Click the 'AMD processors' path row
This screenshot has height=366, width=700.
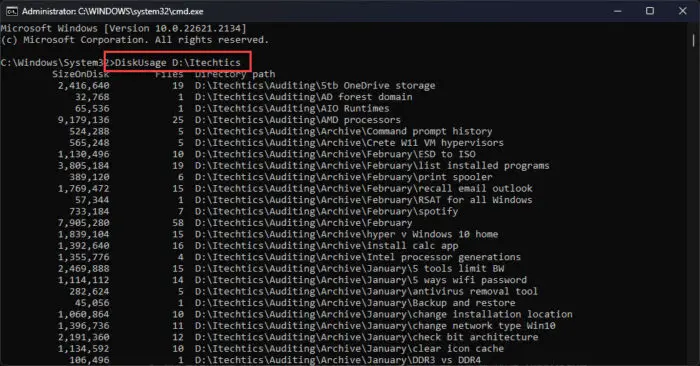[x=298, y=120]
